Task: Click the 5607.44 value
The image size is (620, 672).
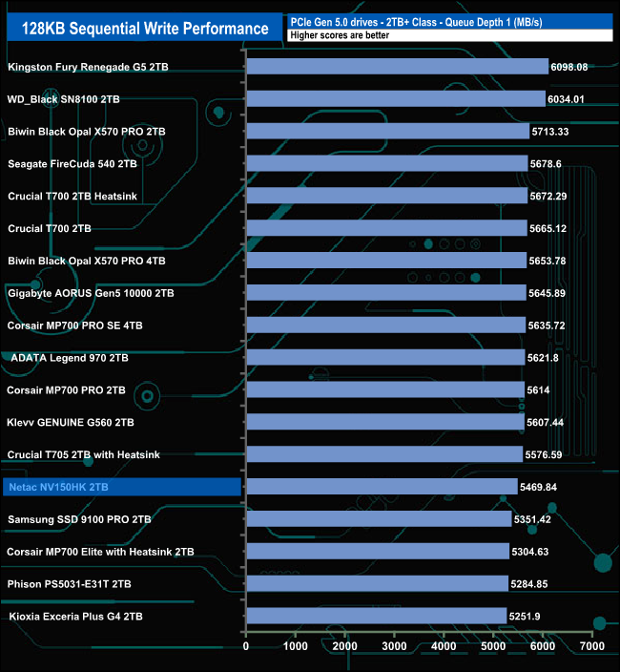Action: (x=545, y=422)
